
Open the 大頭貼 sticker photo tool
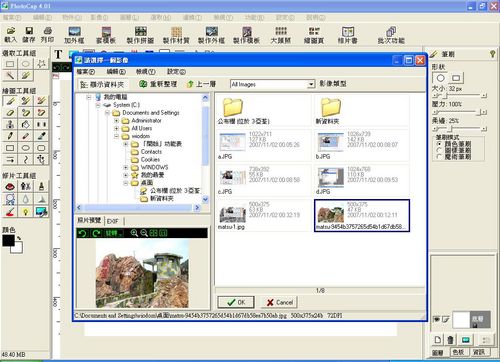click(281, 35)
